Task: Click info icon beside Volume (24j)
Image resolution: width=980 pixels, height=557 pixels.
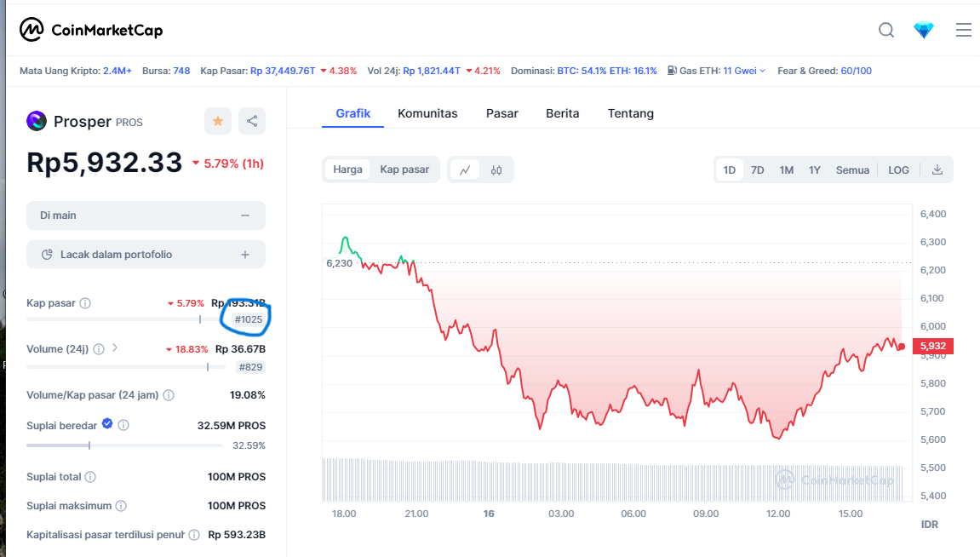Action: click(x=99, y=349)
